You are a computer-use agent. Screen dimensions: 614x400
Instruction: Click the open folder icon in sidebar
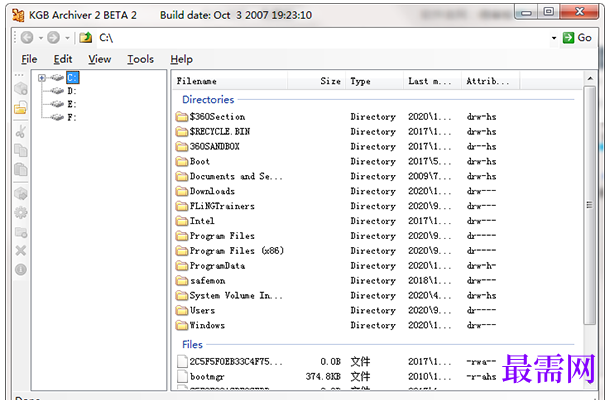tap(21, 108)
